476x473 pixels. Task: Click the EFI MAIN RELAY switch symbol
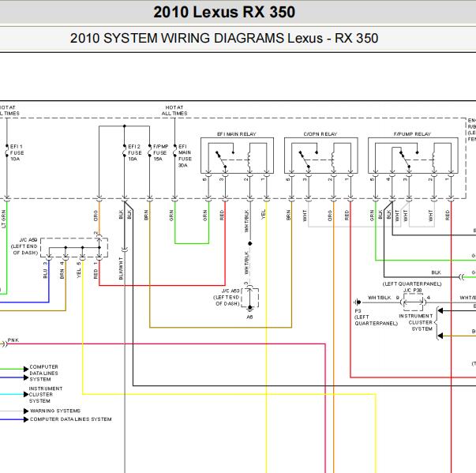pos(222,158)
